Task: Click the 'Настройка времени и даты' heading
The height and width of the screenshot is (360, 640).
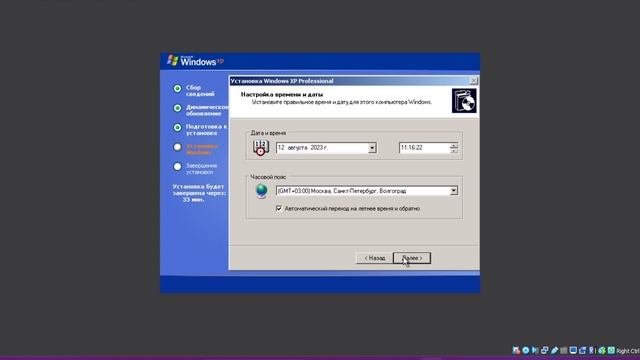Action: (x=282, y=94)
